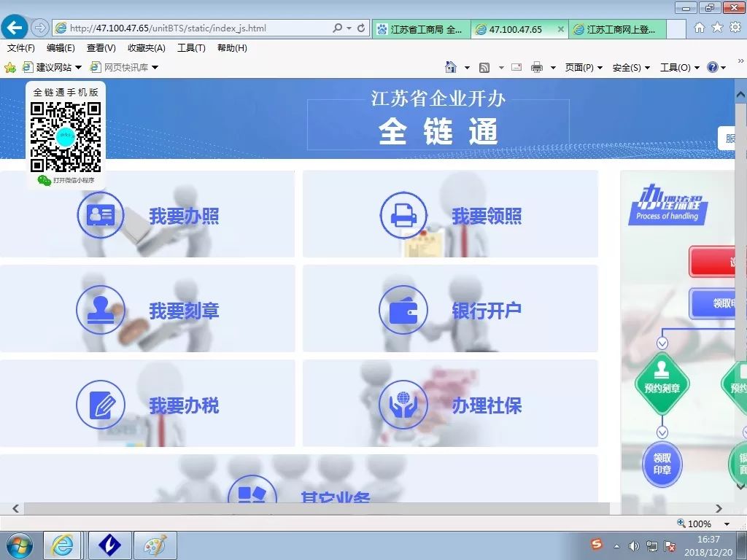Click the 银行开户 wallet icon
The height and width of the screenshot is (560, 747).
403,309
